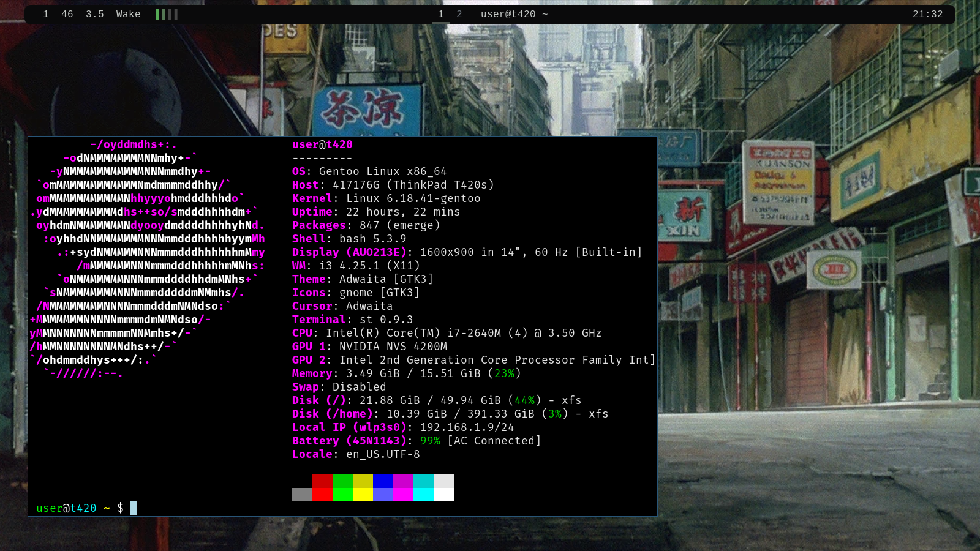980x551 pixels.
Task: Pick the bright red color block
Action: (322, 495)
